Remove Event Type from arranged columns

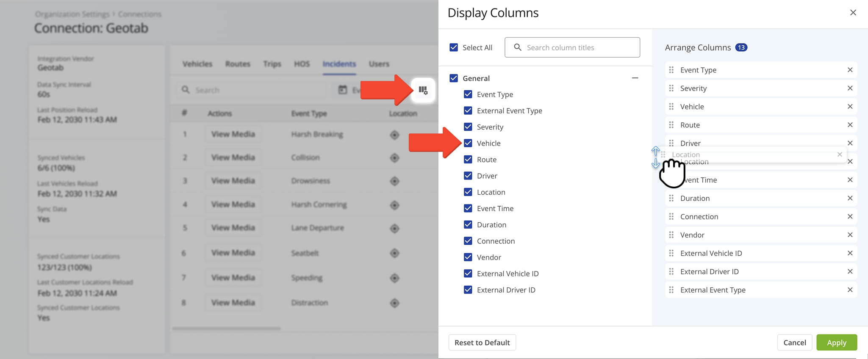coord(850,70)
